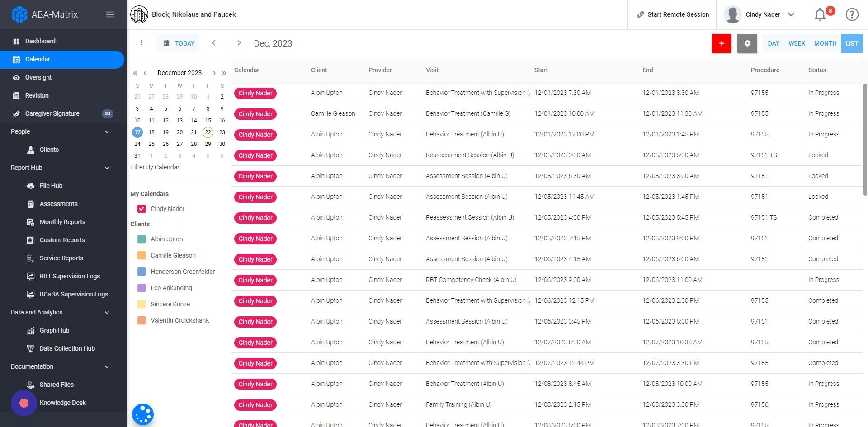Screen dimensions: 868x427
Task: Click the red add event plus button
Action: click(x=722, y=43)
